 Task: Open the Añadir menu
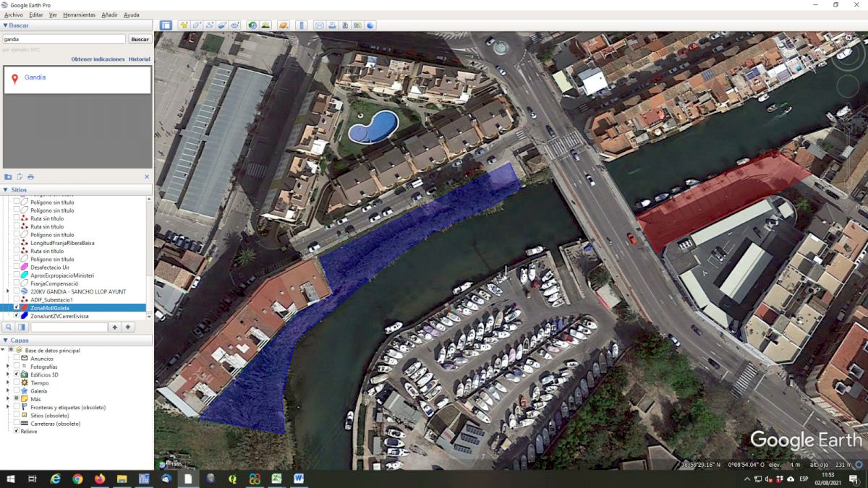[109, 14]
